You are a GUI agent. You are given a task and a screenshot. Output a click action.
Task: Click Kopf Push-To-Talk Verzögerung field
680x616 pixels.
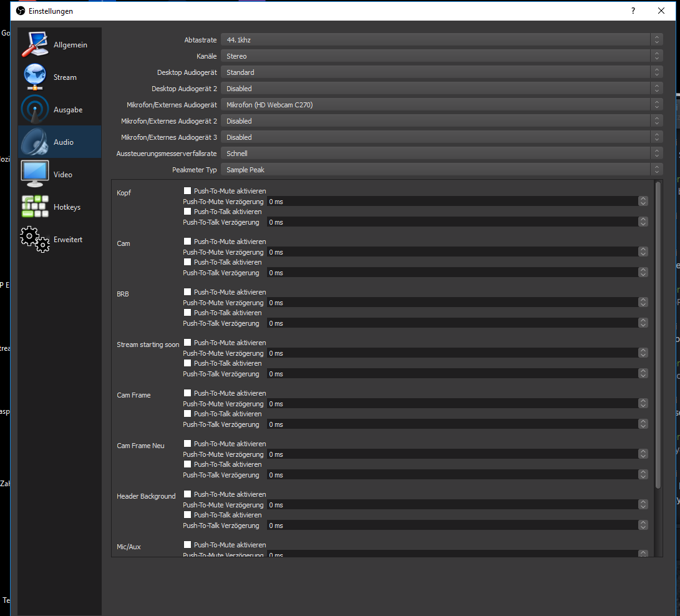(x=457, y=222)
